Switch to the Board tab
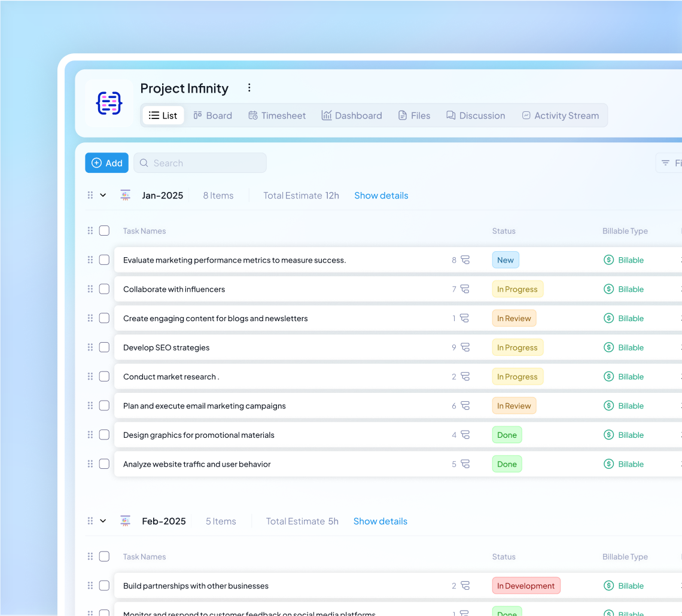The image size is (682, 616). click(212, 115)
